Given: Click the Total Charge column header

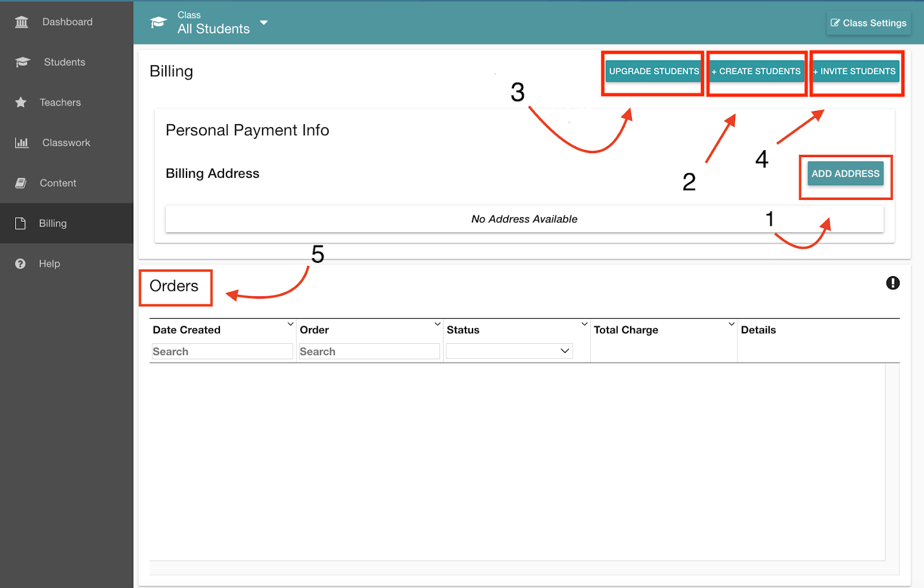Looking at the screenshot, I should point(626,330).
